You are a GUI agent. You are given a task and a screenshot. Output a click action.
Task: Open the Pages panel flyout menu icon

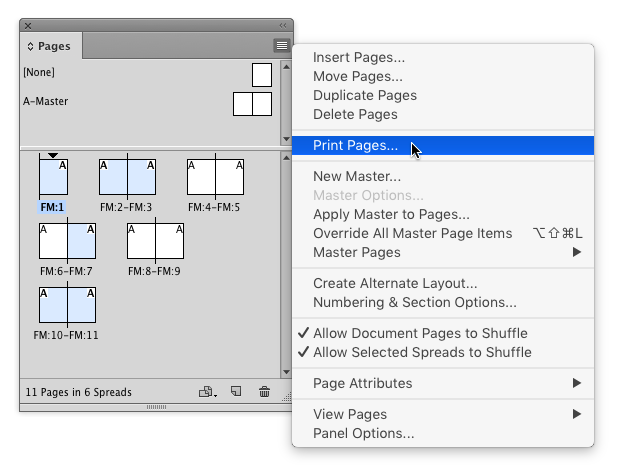pos(281,46)
